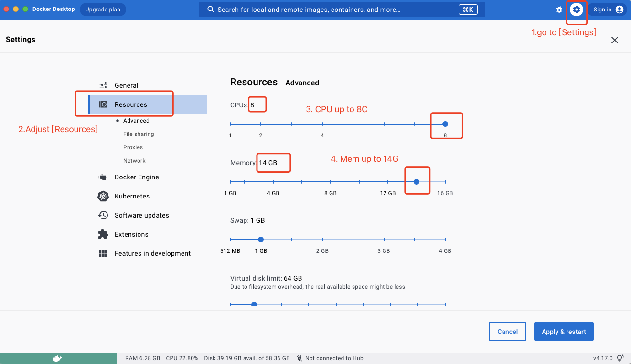Click the CPUs slider handle at 8
This screenshot has height=364, width=631.
[445, 124]
